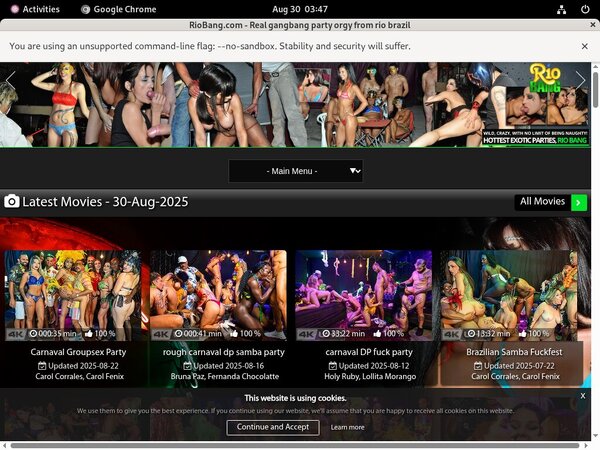Open the Activities overview
This screenshot has height=450, width=600.
(33, 9)
